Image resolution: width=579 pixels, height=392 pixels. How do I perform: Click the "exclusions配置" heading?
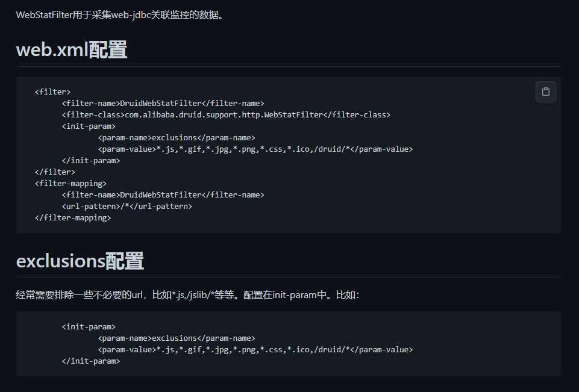tap(80, 261)
